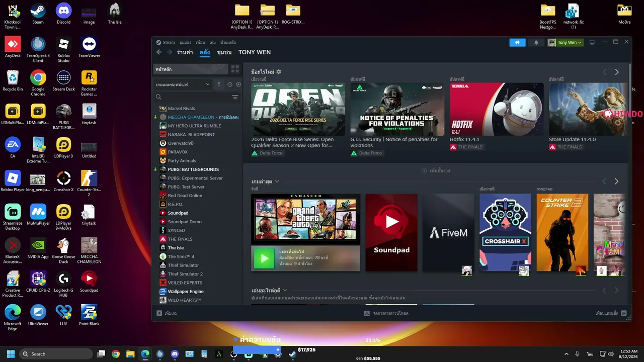Open the NVIDIA App desktop shortcut

38,248
